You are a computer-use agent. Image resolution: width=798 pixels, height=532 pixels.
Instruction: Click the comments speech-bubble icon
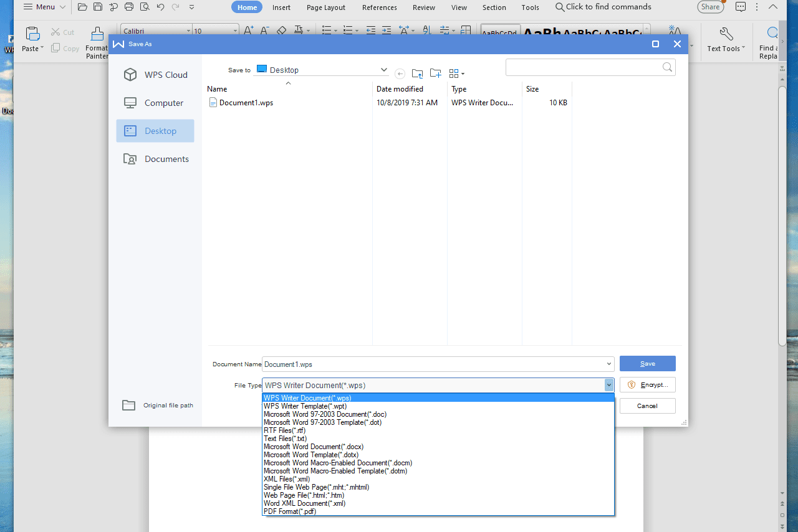click(741, 7)
